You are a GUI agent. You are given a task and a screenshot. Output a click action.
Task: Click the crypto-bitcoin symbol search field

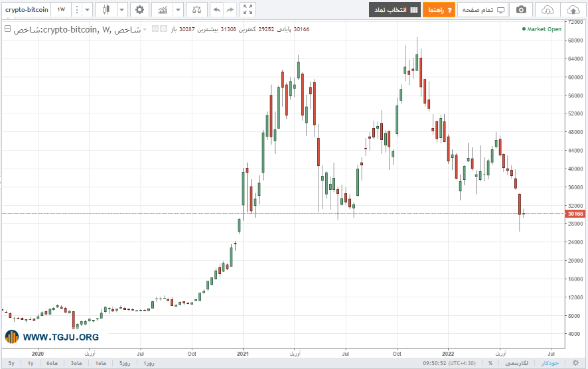coord(27,10)
